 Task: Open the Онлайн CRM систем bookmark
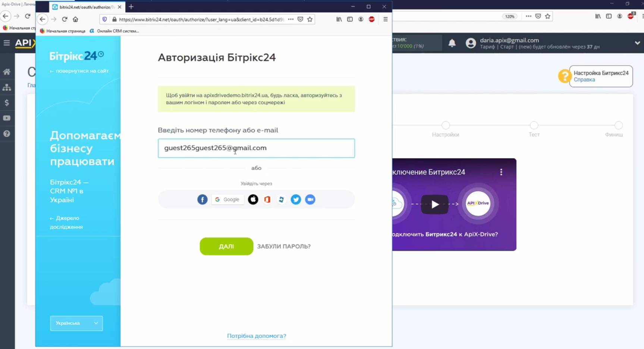(x=114, y=31)
